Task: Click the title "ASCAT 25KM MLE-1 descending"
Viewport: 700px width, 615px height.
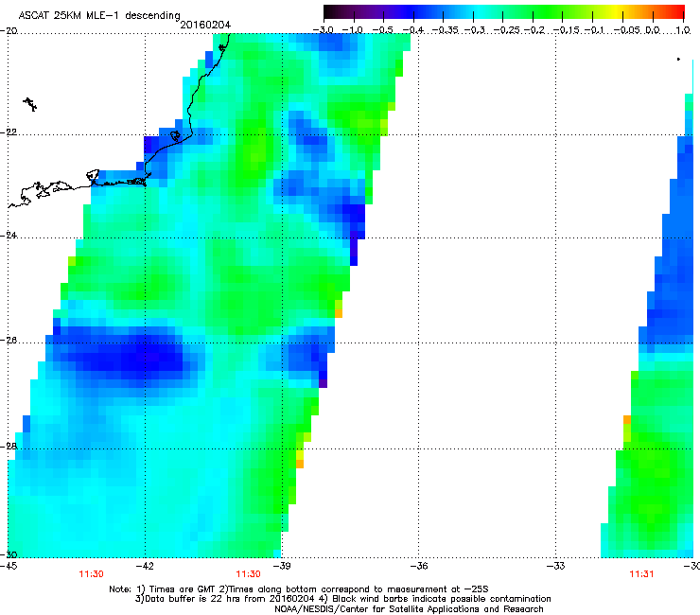Action: click(x=99, y=16)
